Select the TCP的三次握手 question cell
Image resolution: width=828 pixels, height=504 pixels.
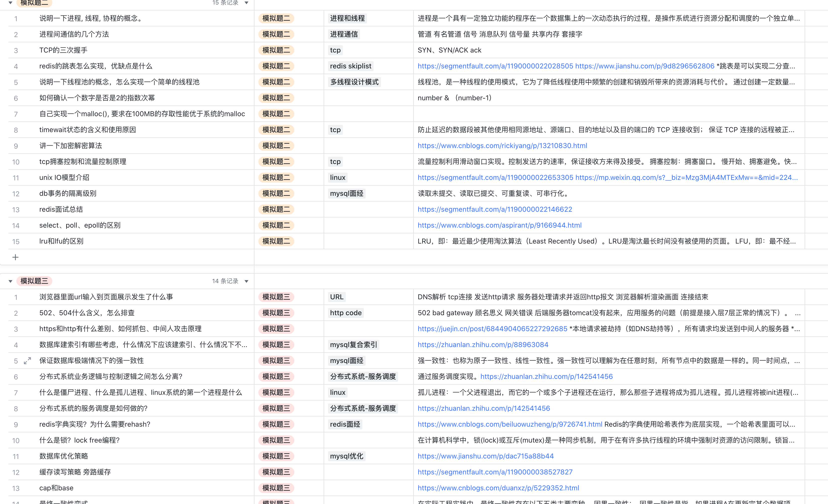point(63,50)
